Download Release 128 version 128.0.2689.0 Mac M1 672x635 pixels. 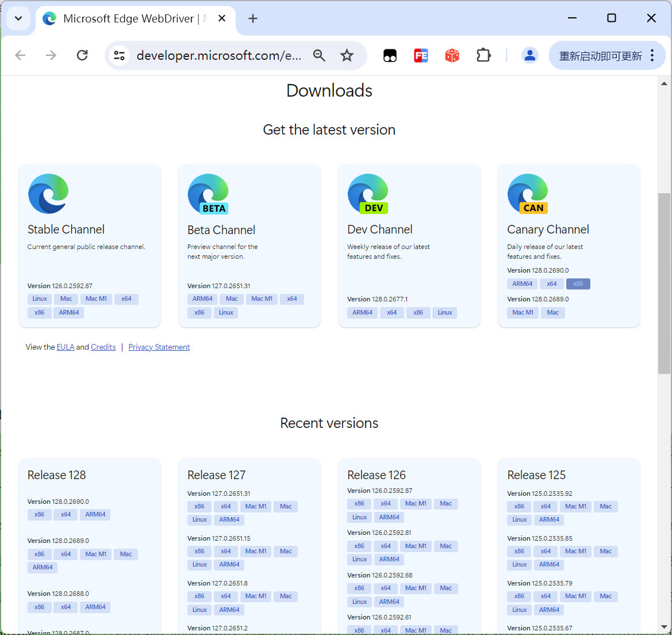96,554
